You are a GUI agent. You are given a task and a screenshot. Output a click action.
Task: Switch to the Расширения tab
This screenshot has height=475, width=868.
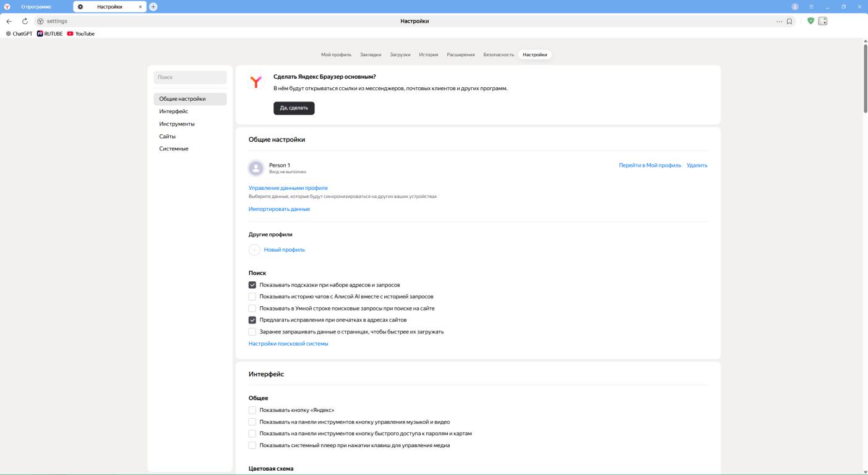[x=461, y=54]
